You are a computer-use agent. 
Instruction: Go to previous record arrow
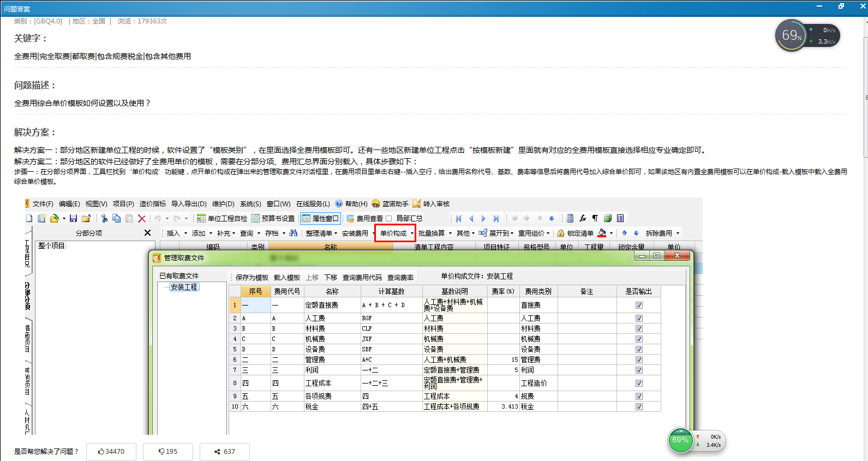coord(471,218)
